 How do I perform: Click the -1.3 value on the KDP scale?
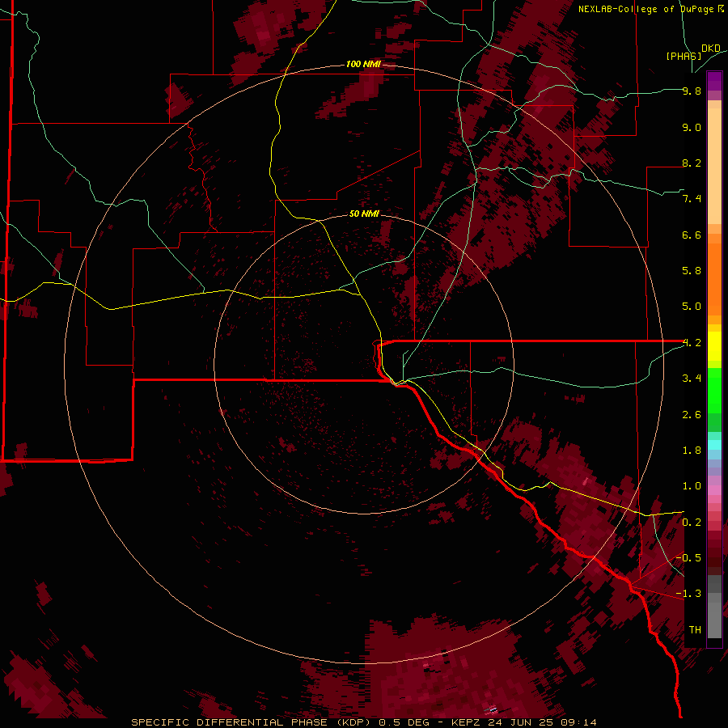(688, 594)
